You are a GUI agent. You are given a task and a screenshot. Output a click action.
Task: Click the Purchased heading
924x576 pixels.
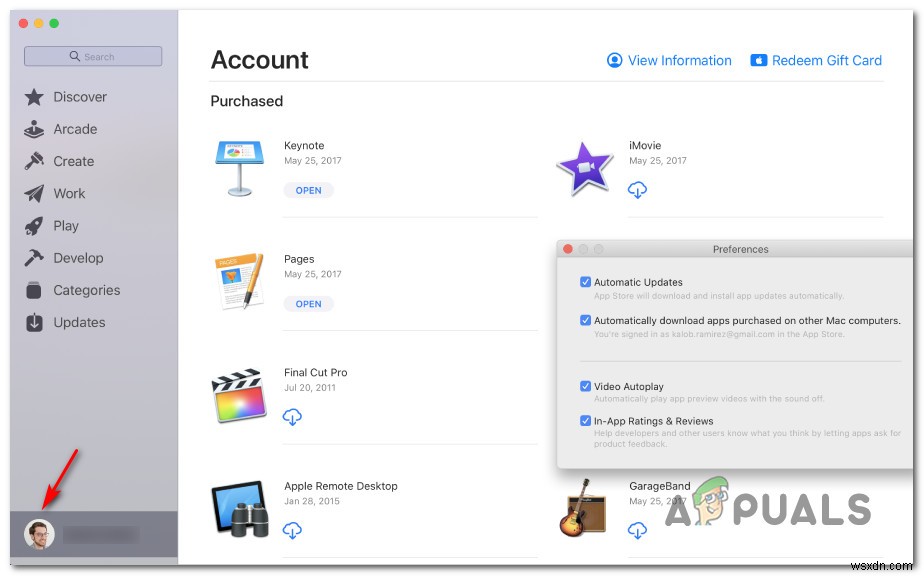click(247, 101)
